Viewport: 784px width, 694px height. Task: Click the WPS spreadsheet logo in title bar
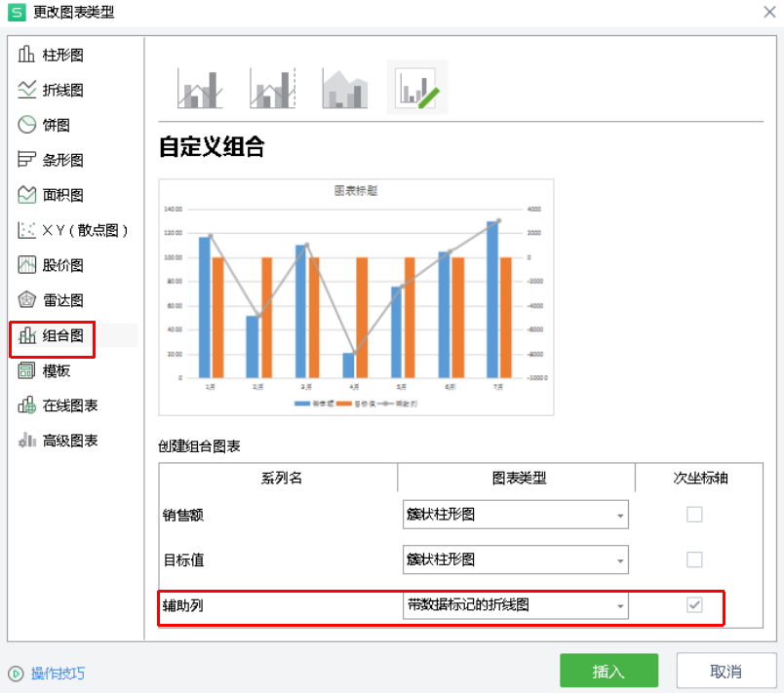(x=17, y=12)
